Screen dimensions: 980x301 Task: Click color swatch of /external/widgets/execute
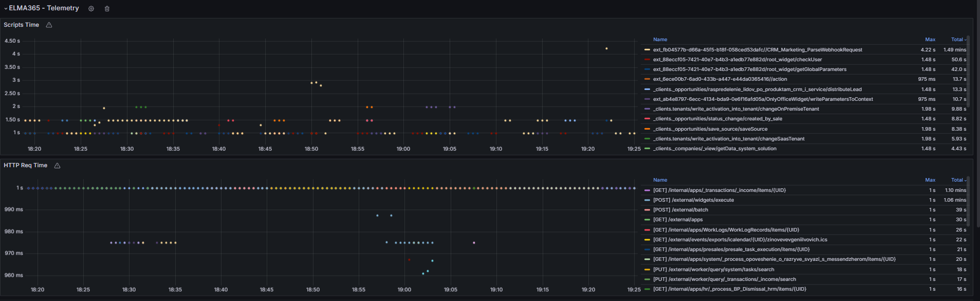(647, 200)
